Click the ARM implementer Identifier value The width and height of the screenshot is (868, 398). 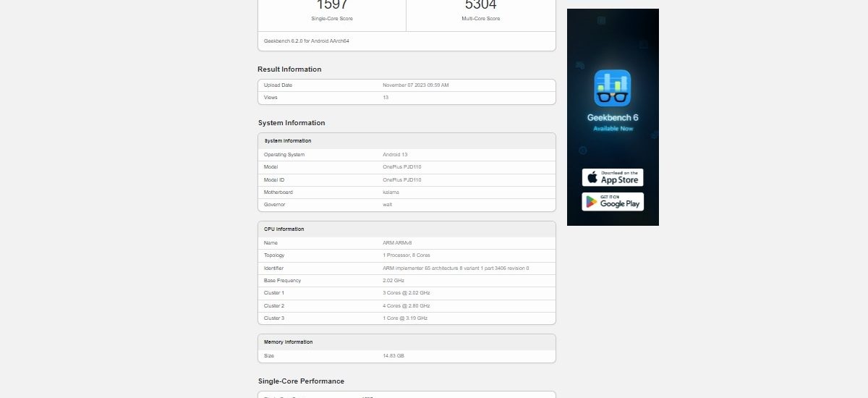click(456, 268)
